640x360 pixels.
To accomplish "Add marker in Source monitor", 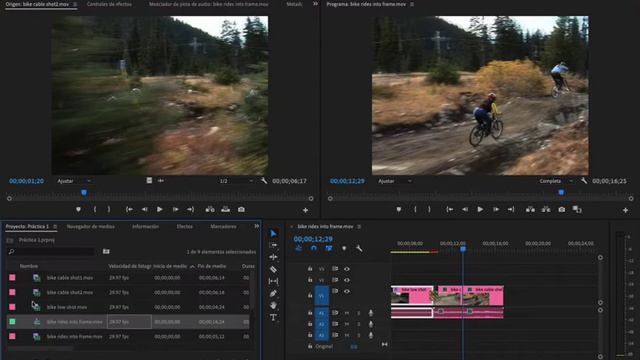I will (x=78, y=209).
